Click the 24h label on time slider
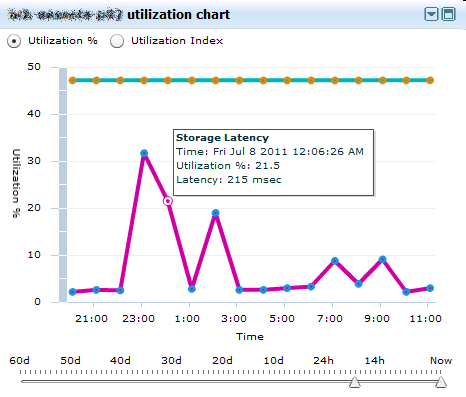Viewport: 466px width, 397px height. point(323,361)
